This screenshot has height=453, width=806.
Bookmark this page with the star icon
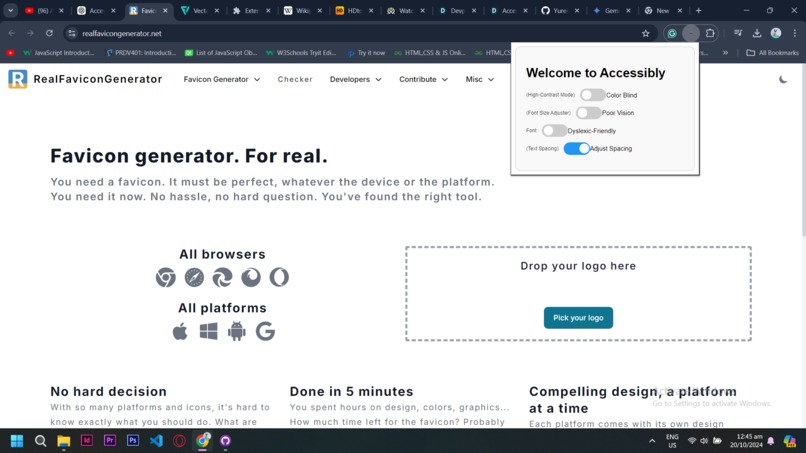tap(646, 33)
